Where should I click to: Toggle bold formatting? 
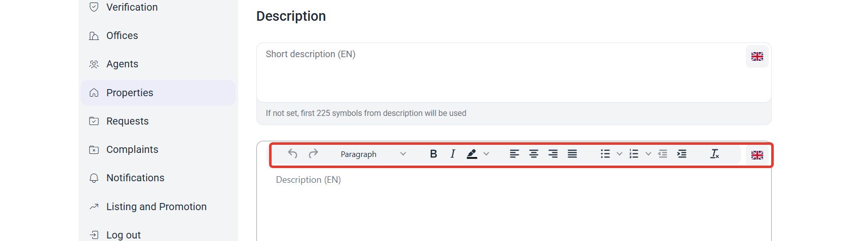coord(433,154)
